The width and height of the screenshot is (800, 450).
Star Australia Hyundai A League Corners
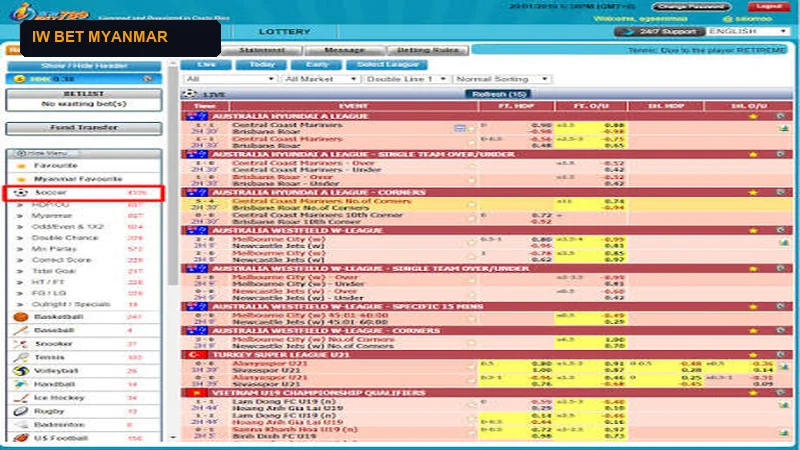(x=753, y=192)
